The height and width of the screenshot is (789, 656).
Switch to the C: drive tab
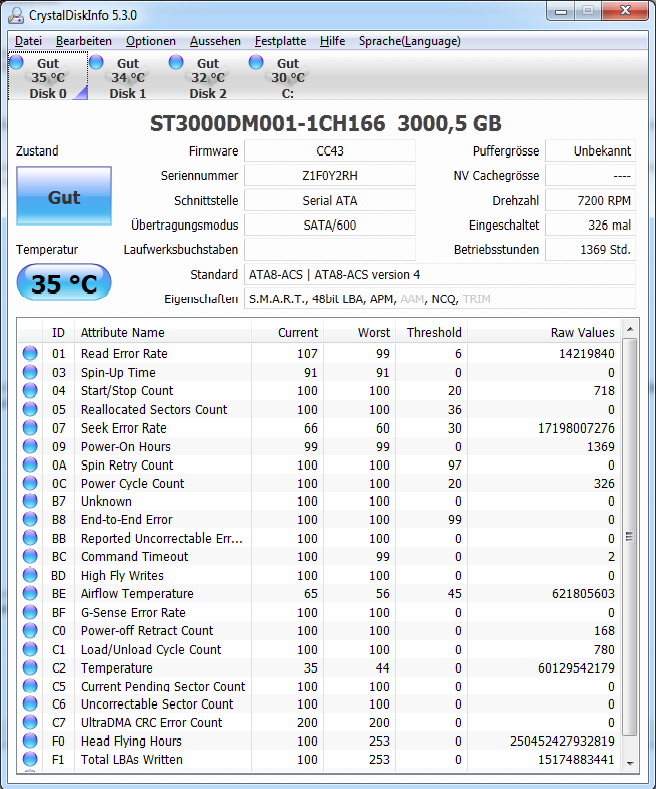tap(288, 77)
